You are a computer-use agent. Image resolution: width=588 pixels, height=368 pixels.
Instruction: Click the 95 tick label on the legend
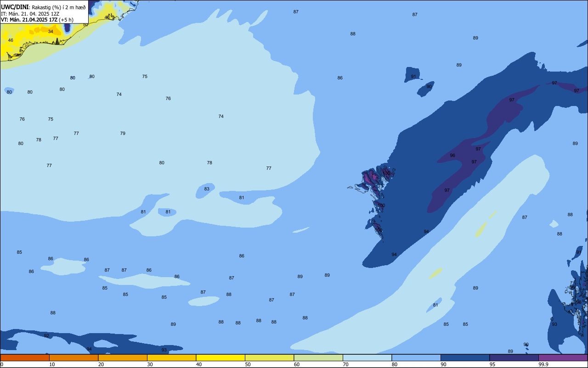pos(492,364)
